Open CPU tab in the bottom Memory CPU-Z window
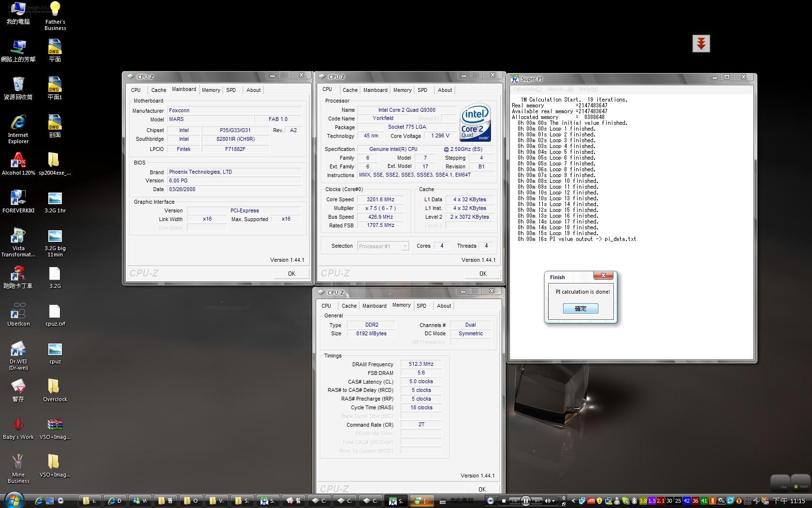The height and width of the screenshot is (508, 812). [x=326, y=306]
